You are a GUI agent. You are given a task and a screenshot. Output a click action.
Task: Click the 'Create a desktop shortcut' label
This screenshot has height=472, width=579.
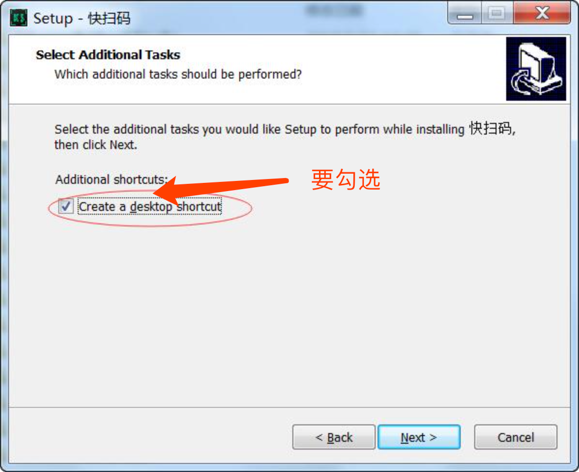(150, 207)
